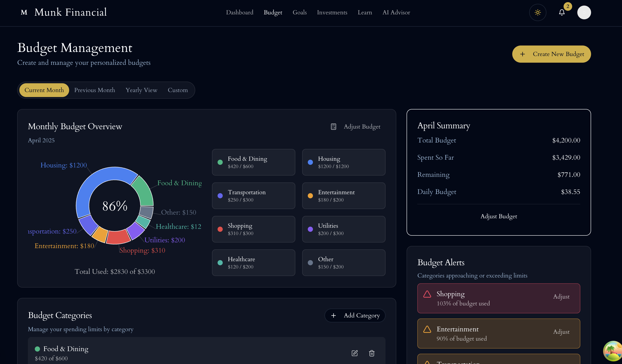Open the AI Advisor nav item
This screenshot has width=622, height=364.
tap(396, 12)
